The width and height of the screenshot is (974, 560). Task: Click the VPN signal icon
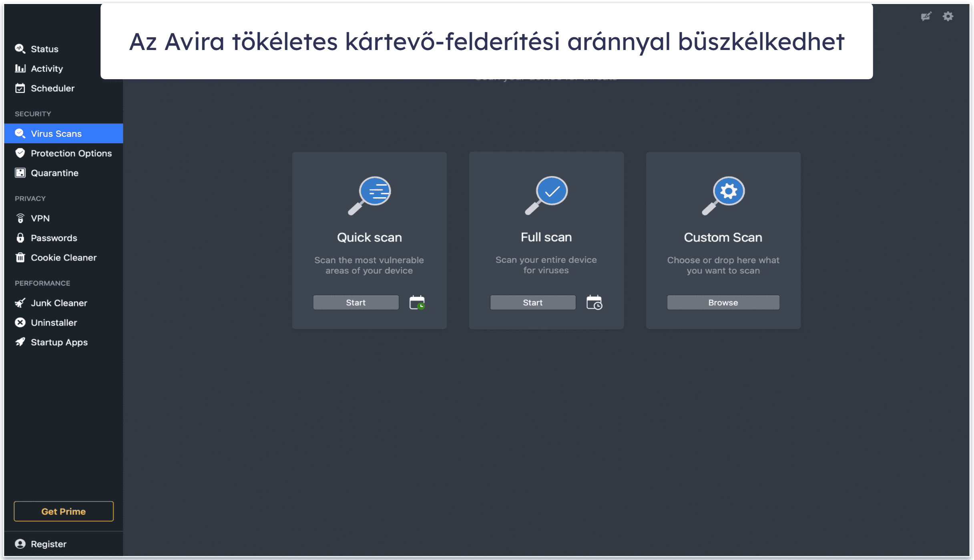20,218
